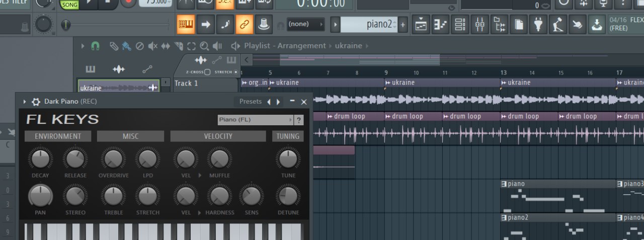Select the playlist Slip tool

tap(165, 46)
